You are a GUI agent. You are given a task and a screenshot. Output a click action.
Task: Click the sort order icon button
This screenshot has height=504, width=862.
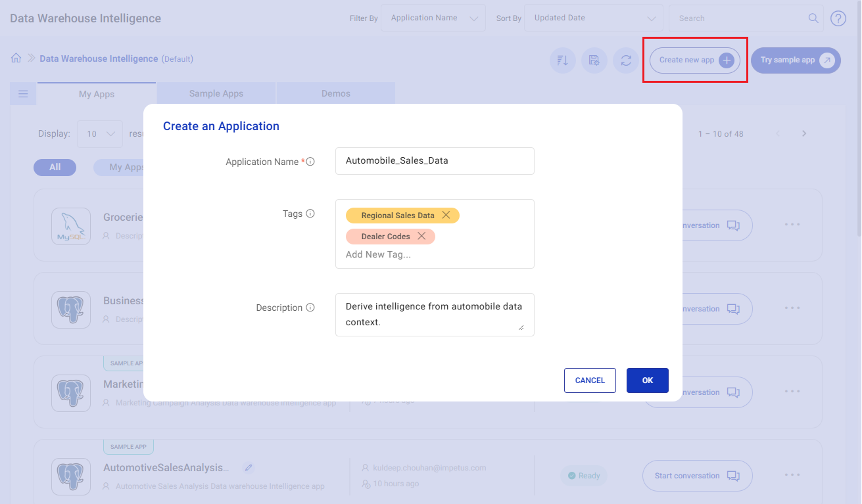563,60
